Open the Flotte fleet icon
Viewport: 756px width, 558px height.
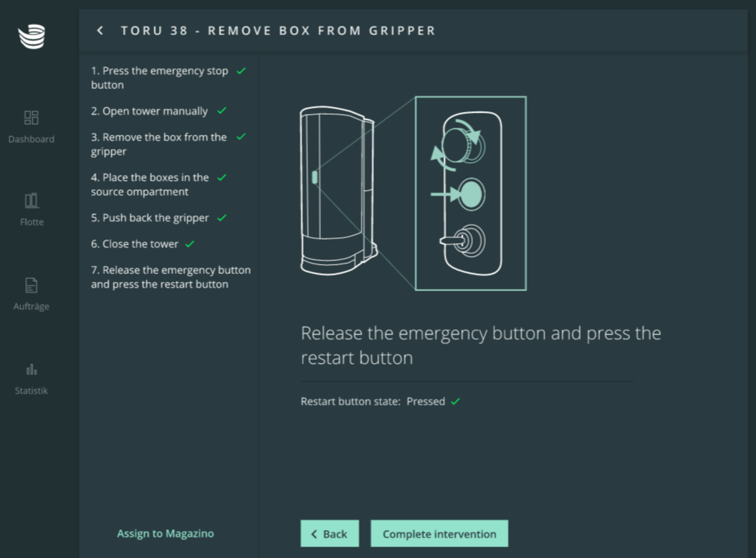(x=32, y=200)
